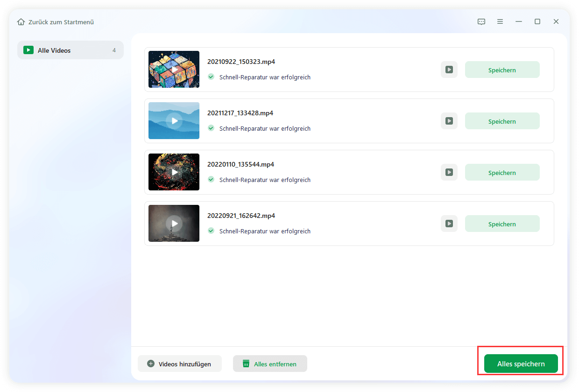Click repair status text of 20211217_133428.mp4
The image size is (579, 392).
click(x=265, y=128)
